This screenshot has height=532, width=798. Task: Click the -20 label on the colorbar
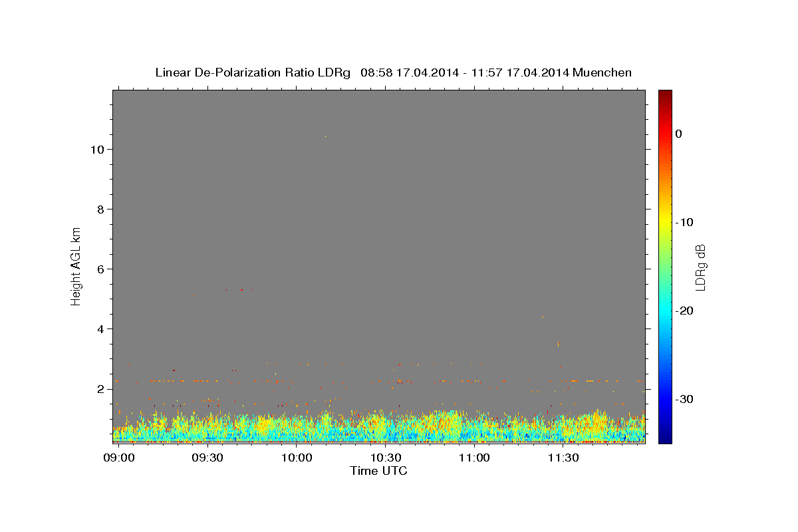[684, 311]
